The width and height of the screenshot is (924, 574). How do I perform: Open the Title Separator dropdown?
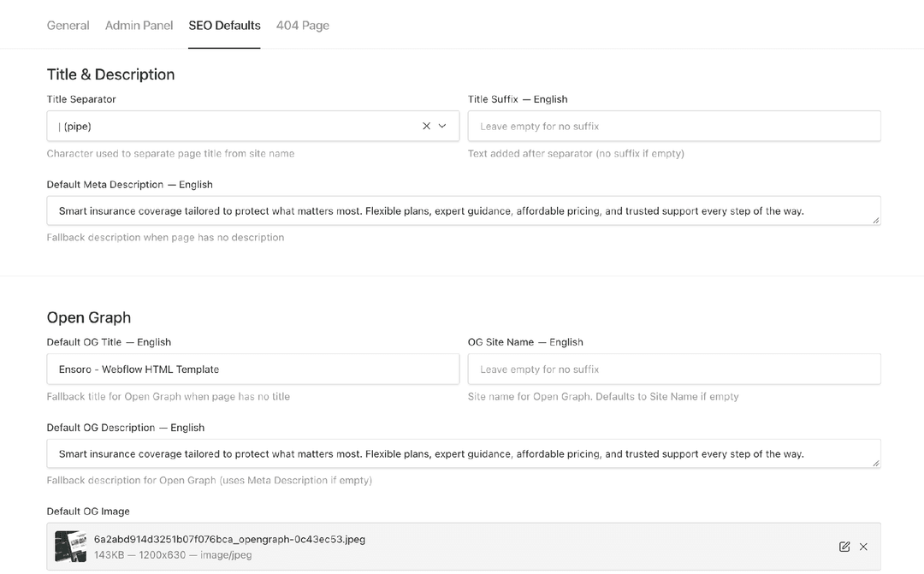pyautogui.click(x=442, y=126)
